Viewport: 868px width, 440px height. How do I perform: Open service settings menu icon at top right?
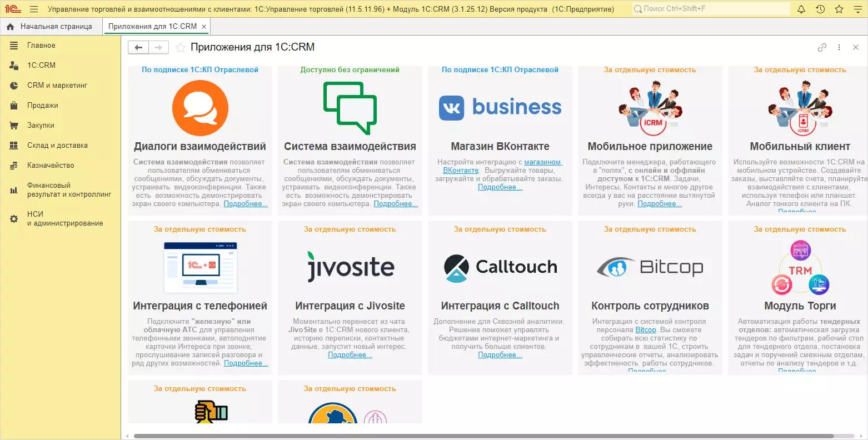857,9
